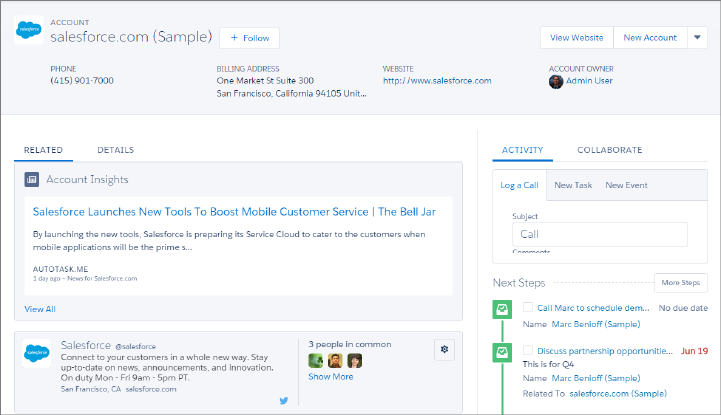
Task: Click the Twitter bird icon
Action: tap(284, 400)
